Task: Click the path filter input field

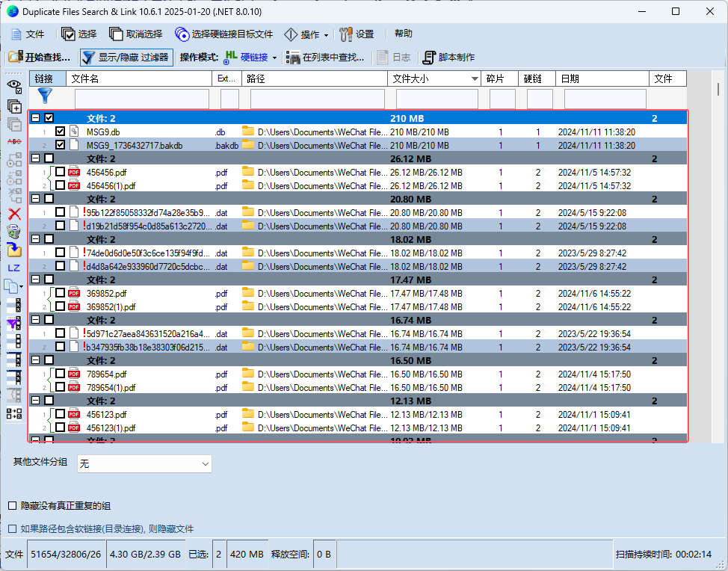Action: coord(318,99)
